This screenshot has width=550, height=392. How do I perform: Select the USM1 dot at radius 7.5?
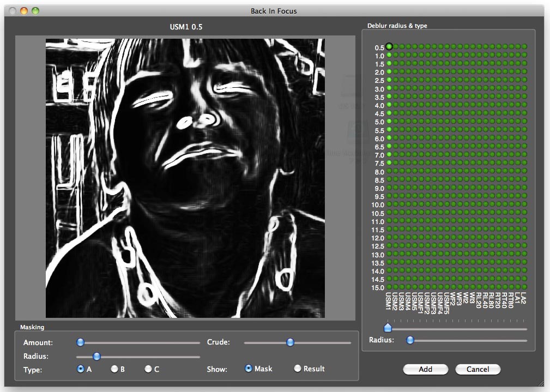389,163
